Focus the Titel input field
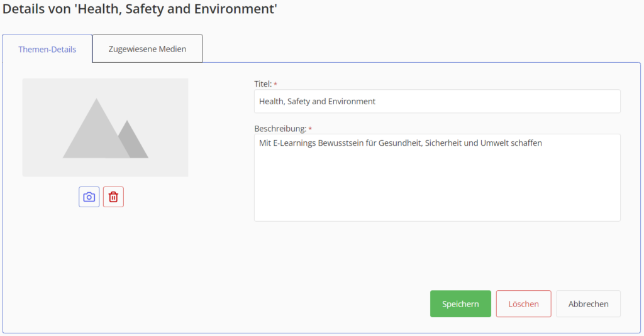Screen dimensions: 644x336 (438, 101)
